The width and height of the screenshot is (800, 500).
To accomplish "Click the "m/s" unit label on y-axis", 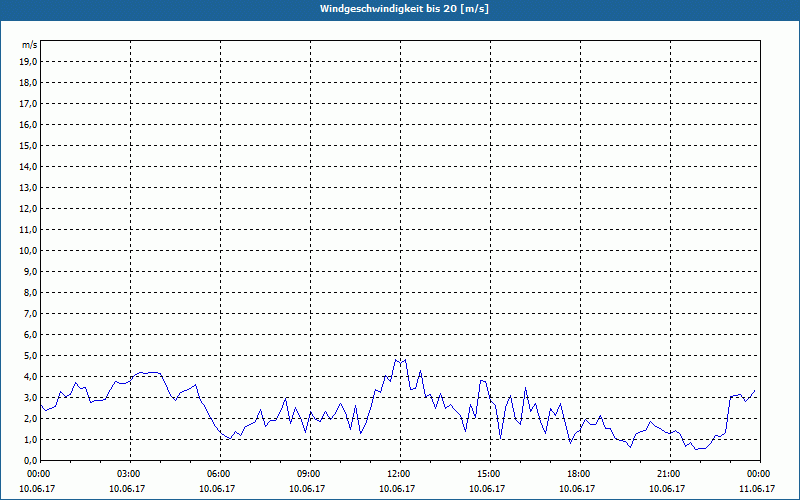I will click(29, 45).
